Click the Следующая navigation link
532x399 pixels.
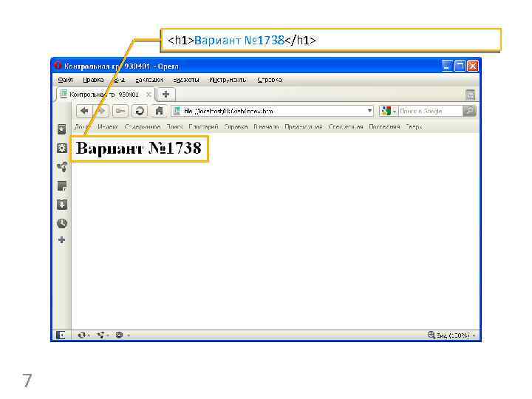point(346,127)
